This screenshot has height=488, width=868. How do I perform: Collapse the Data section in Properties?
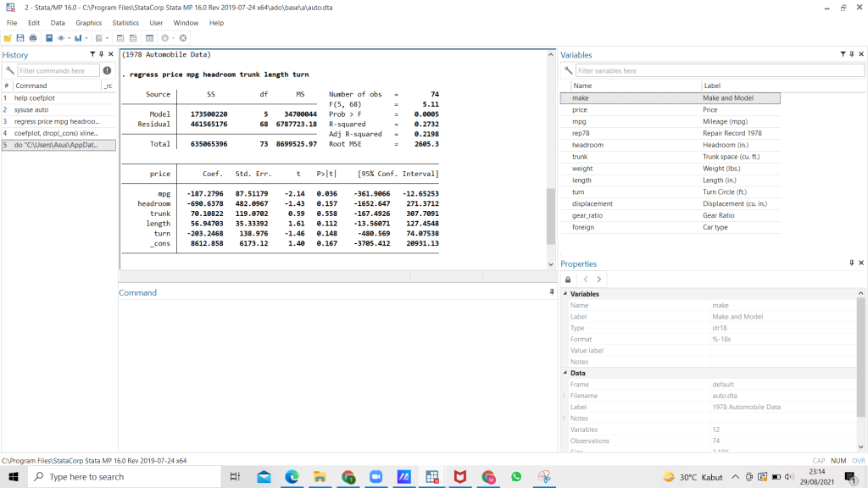coord(565,373)
